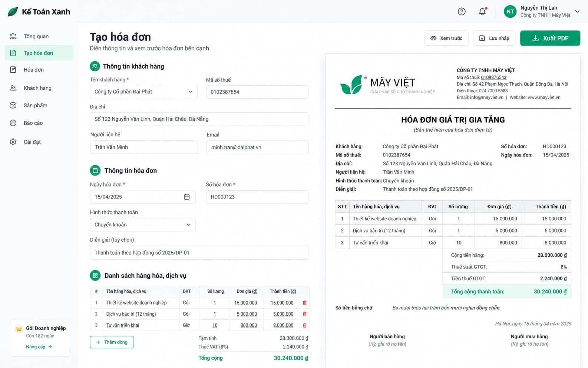Click the Thuế VAT (8%) label
588x368 pixels.
213,347
